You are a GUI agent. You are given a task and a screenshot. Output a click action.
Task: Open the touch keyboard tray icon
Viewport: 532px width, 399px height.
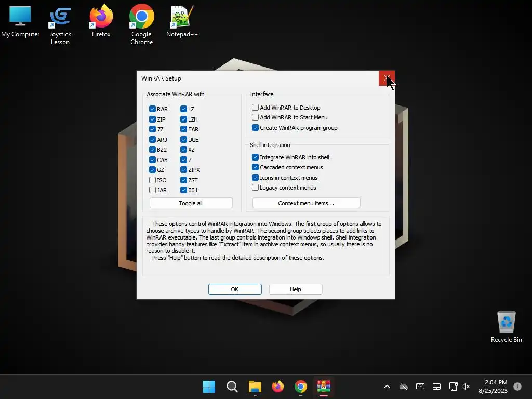[x=420, y=387]
